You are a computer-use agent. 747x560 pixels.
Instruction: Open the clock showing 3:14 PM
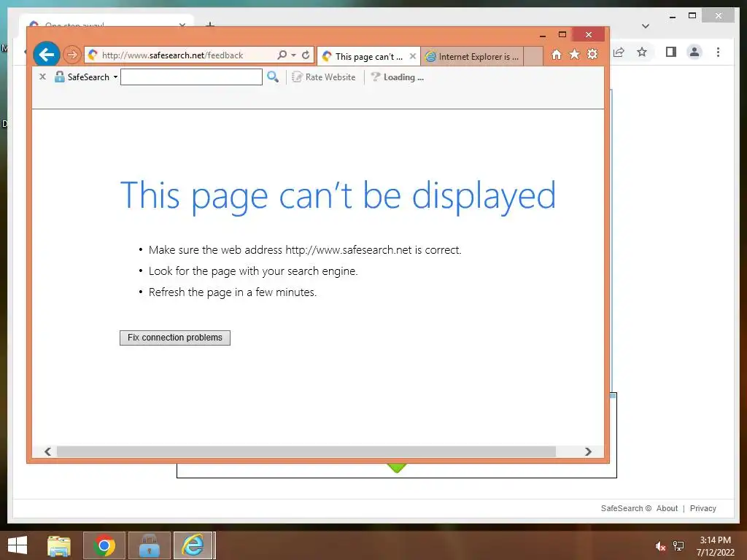tap(716, 546)
